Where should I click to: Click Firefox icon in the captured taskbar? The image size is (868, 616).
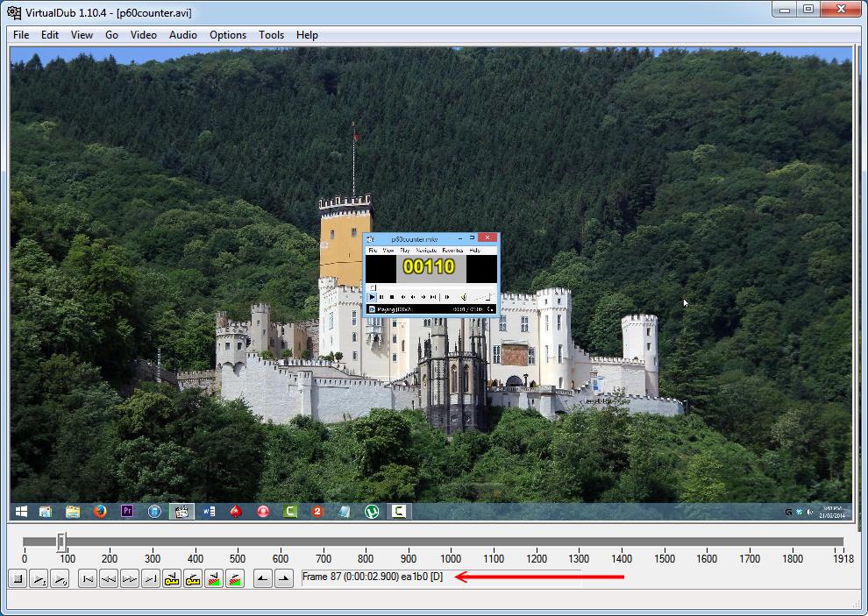100,512
